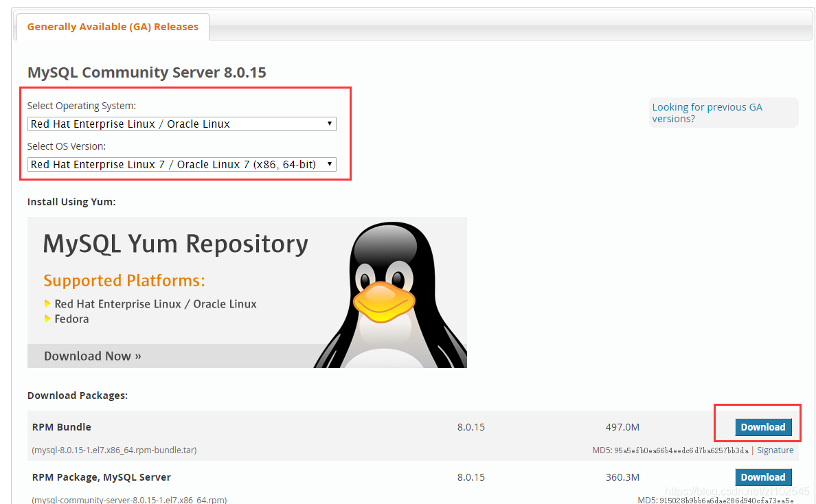The width and height of the screenshot is (816, 504).
Task: Click the 'Download Packages:' label
Action: pyautogui.click(x=78, y=396)
